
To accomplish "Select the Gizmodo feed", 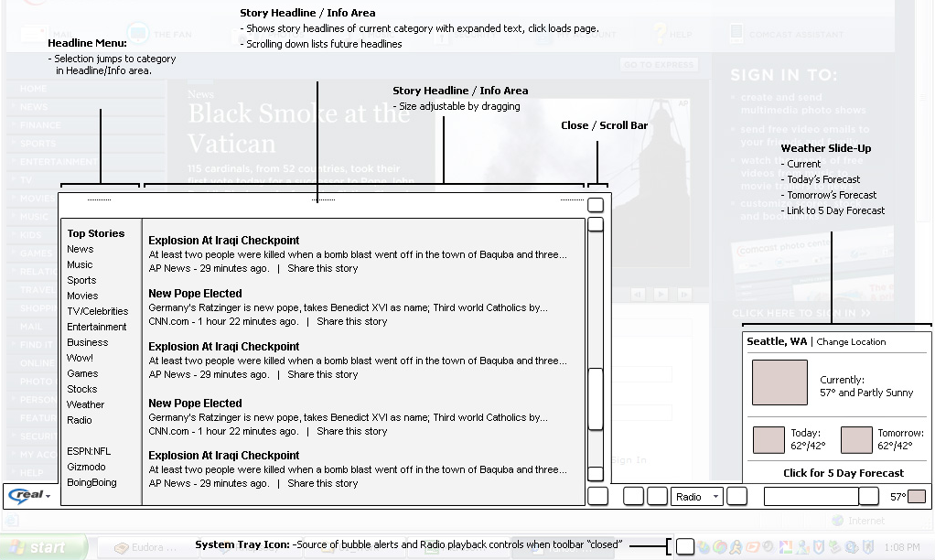I will (87, 467).
